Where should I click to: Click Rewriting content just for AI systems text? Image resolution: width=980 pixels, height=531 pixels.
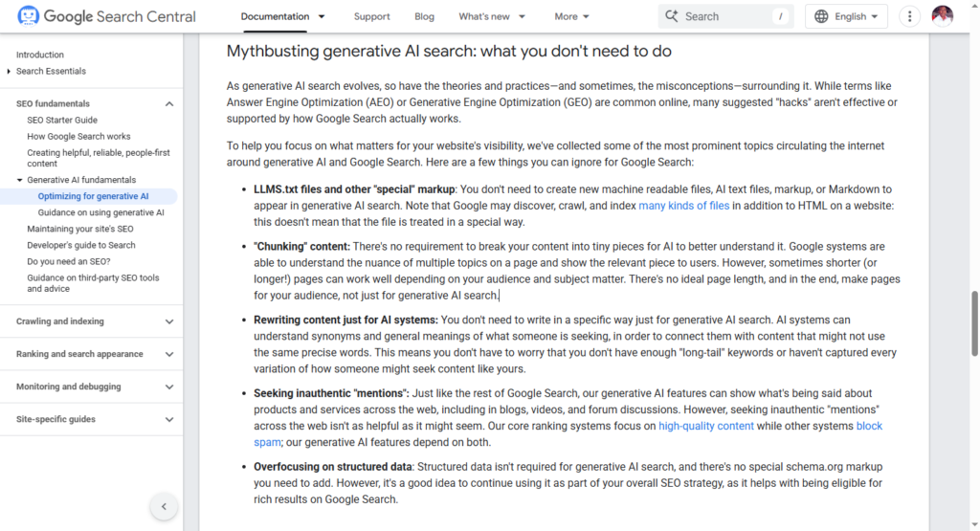345,320
